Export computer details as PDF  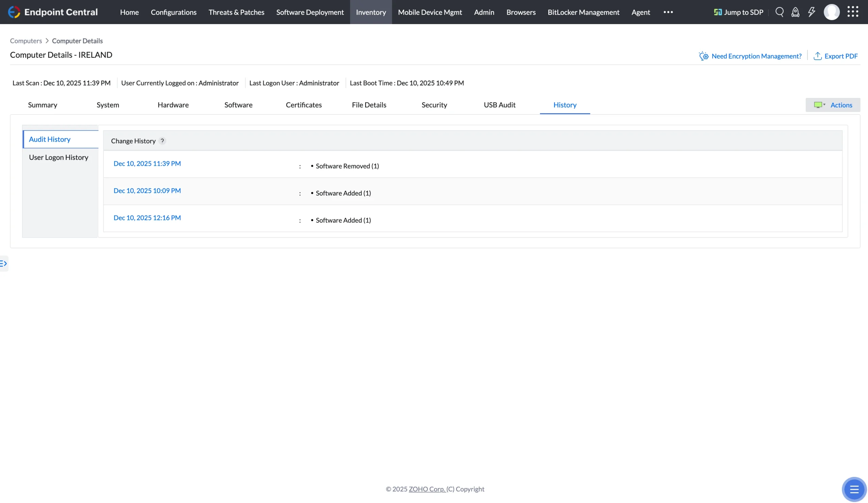[x=836, y=56]
